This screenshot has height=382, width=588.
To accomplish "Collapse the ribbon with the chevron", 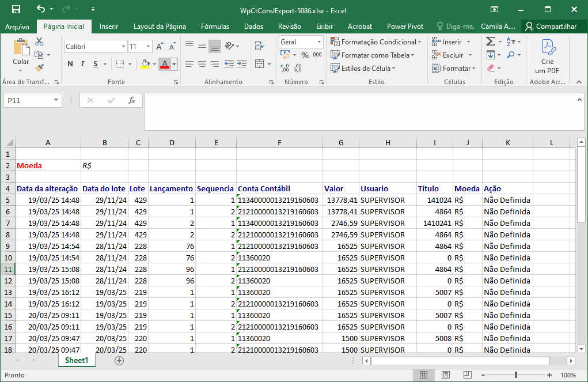I will 579,82.
